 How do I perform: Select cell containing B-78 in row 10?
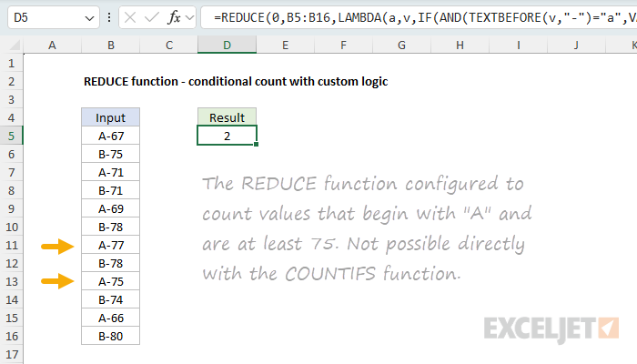(110, 227)
